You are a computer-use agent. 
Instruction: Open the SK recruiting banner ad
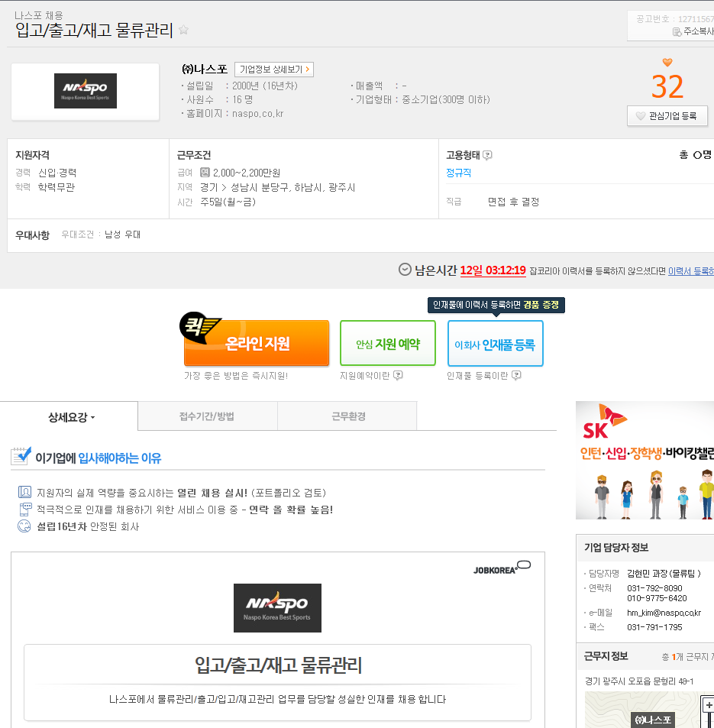645,460
